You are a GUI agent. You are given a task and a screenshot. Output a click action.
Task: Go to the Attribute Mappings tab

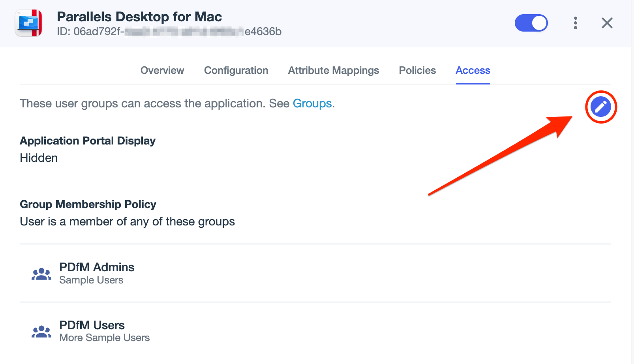pyautogui.click(x=334, y=70)
